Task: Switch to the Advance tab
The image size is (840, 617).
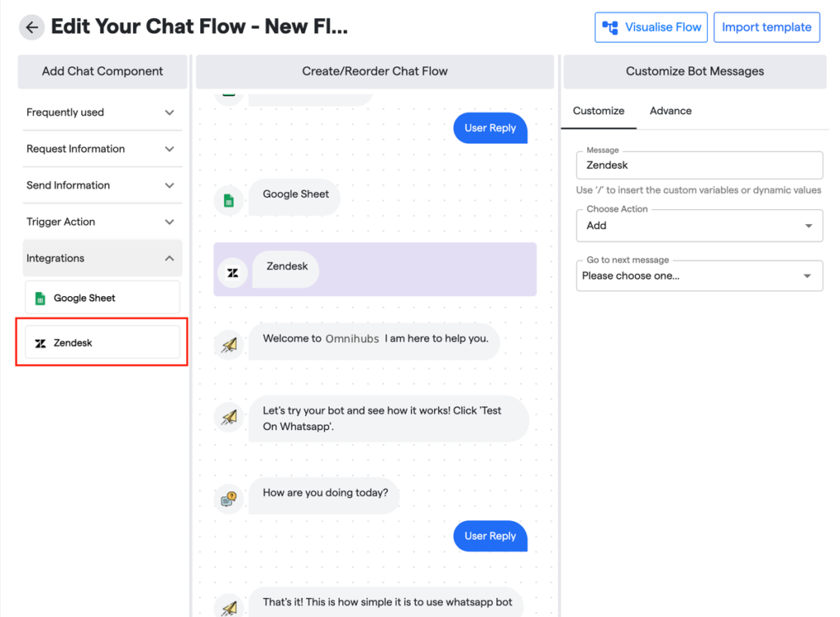Action: pos(670,111)
